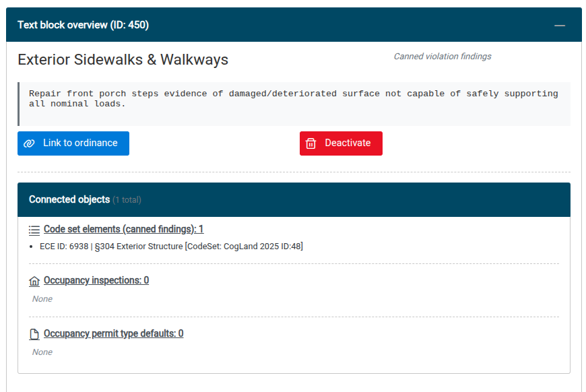Click the chain link icon
Screen dimensions: 586x392
click(29, 143)
